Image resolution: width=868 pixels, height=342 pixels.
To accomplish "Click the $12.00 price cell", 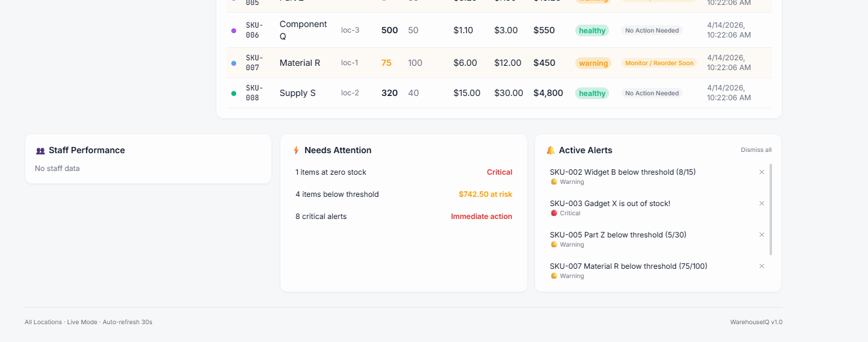I will coord(508,63).
